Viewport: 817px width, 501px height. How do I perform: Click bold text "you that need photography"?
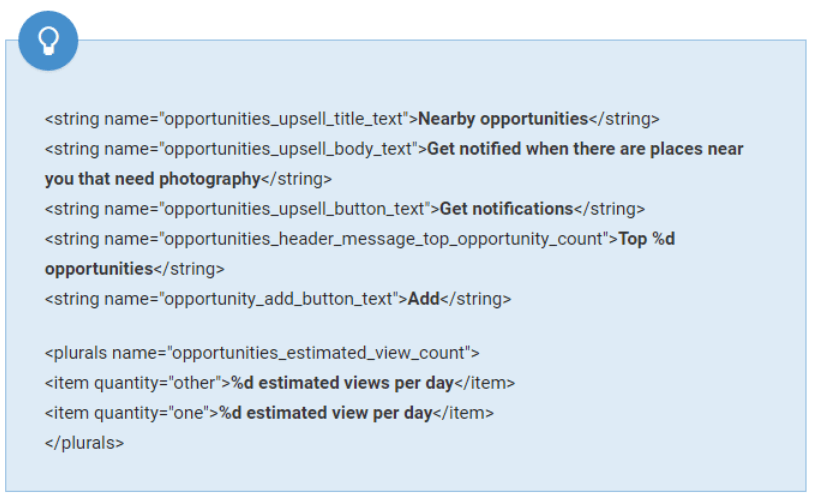[152, 179]
